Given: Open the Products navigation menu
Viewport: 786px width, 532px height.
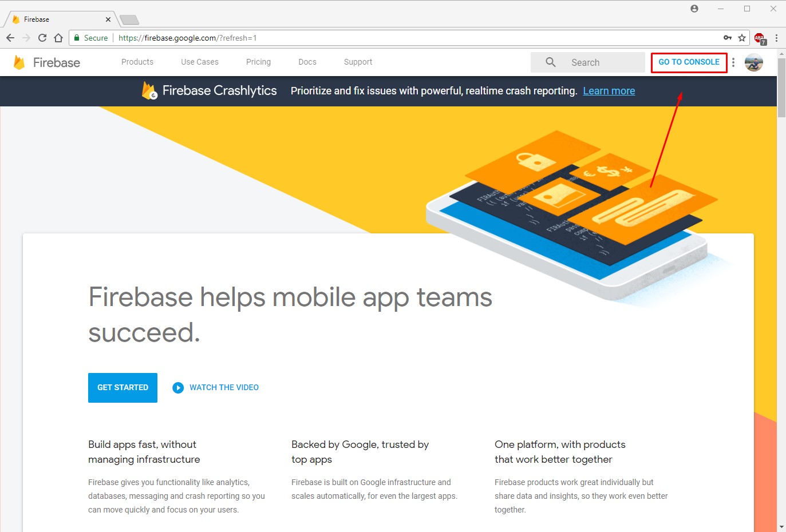Looking at the screenshot, I should tap(137, 62).
